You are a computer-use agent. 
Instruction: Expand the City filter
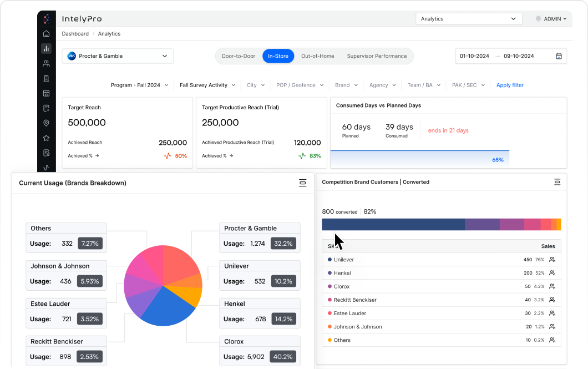point(256,85)
